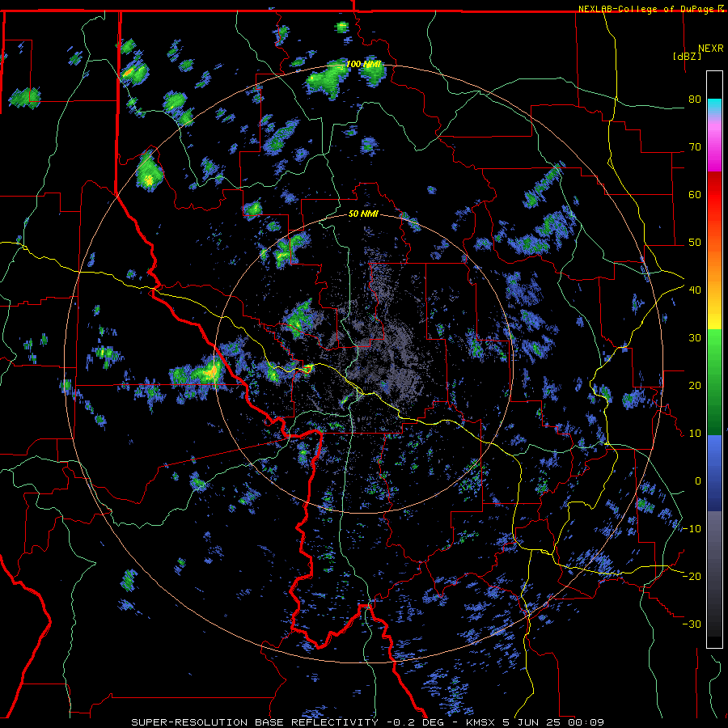Viewport: 728px width, 728px height.
Task: Click the -30 value on the dBZ scale
Action: pyautogui.click(x=692, y=624)
